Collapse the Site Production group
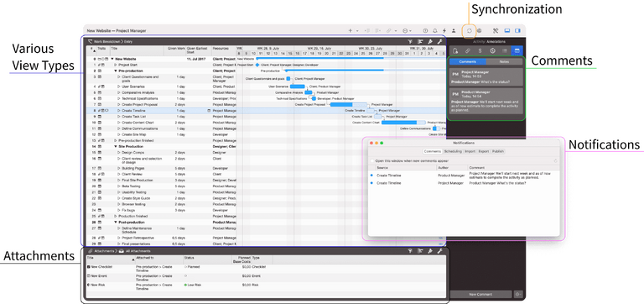Image resolution: width=644 pixels, height=304 pixels. (116, 146)
